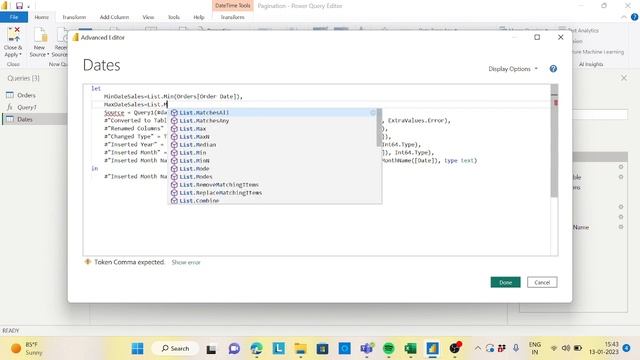Screen dimensions: 640x360
Task: Open File Explorer from taskbar
Action: click(301, 349)
